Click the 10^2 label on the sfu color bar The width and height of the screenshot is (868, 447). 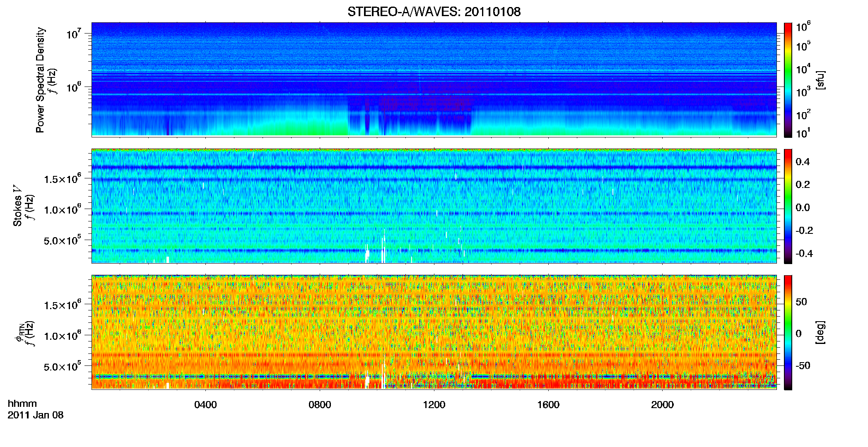(x=803, y=115)
